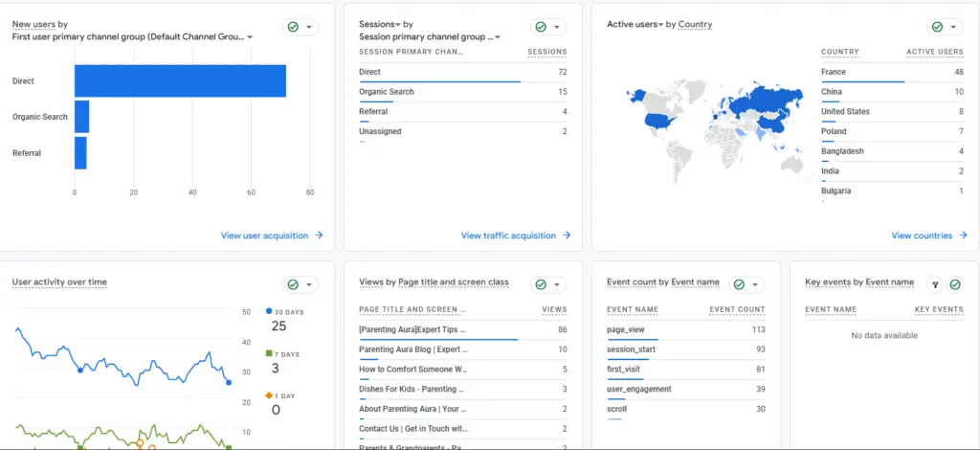Click the check icon in Event count card
This screenshot has width=980, height=450.
(x=739, y=284)
